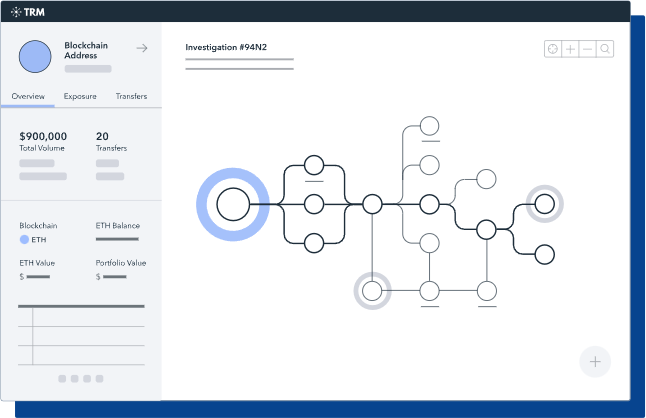Click the recenter crosshair toolbar icon
The width and height of the screenshot is (646, 418).
pos(553,49)
